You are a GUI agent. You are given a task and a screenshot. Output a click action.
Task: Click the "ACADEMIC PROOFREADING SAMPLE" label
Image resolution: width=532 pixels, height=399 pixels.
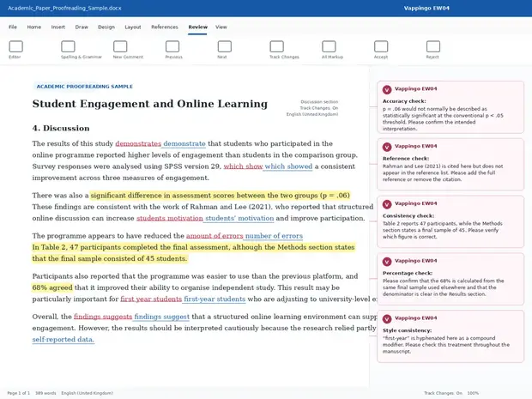pyautogui.click(x=84, y=87)
